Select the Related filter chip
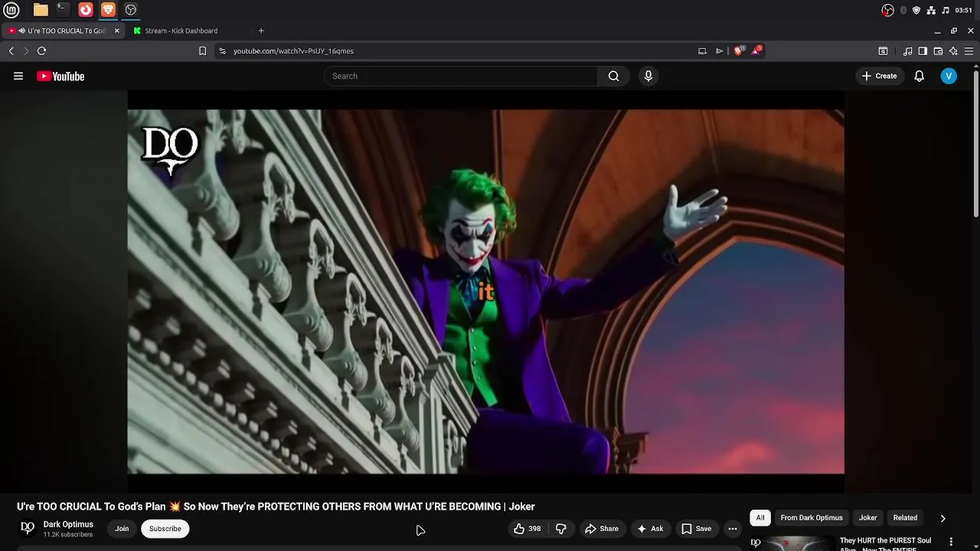Image resolution: width=980 pixels, height=551 pixels. click(905, 518)
